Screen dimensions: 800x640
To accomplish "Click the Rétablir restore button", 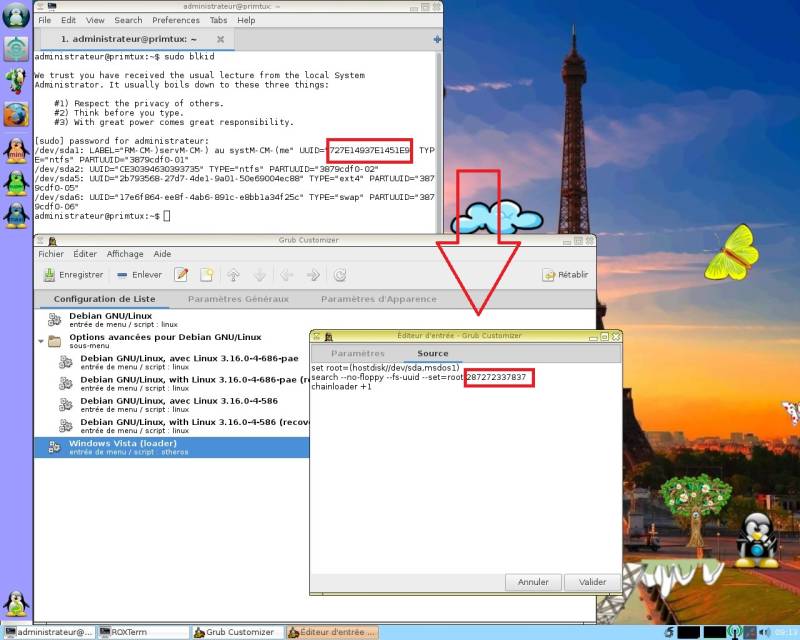I will click(565, 275).
